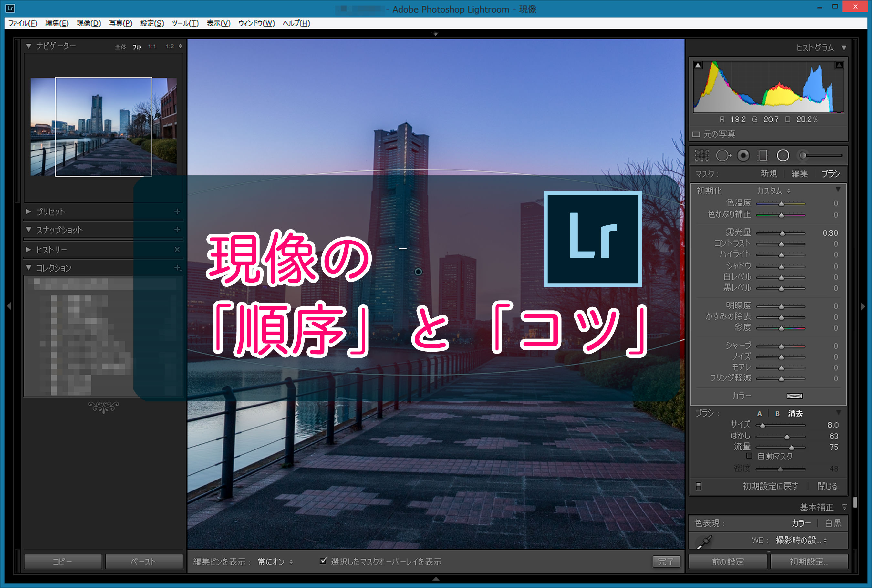Open the 表示(V) menu
Screen dimensions: 872x588
tap(219, 23)
